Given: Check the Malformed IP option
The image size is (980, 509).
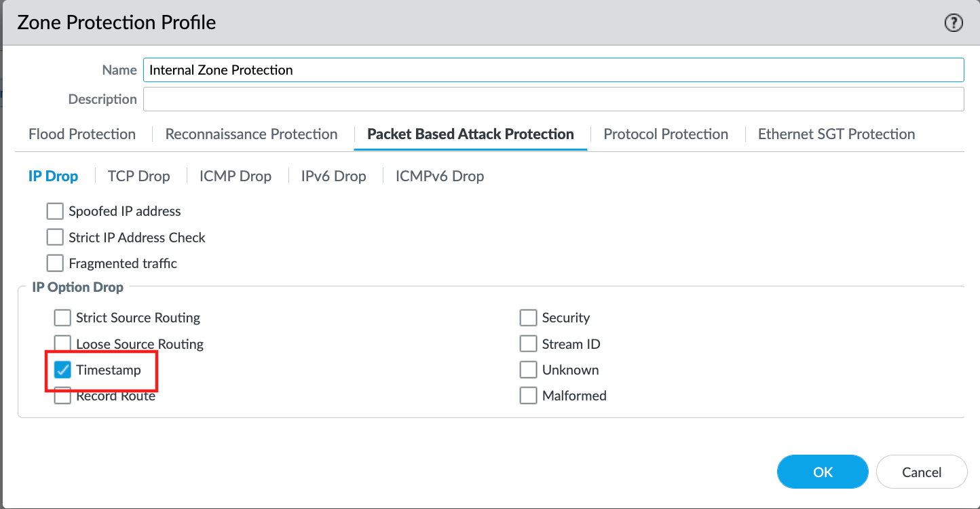Looking at the screenshot, I should tap(528, 395).
